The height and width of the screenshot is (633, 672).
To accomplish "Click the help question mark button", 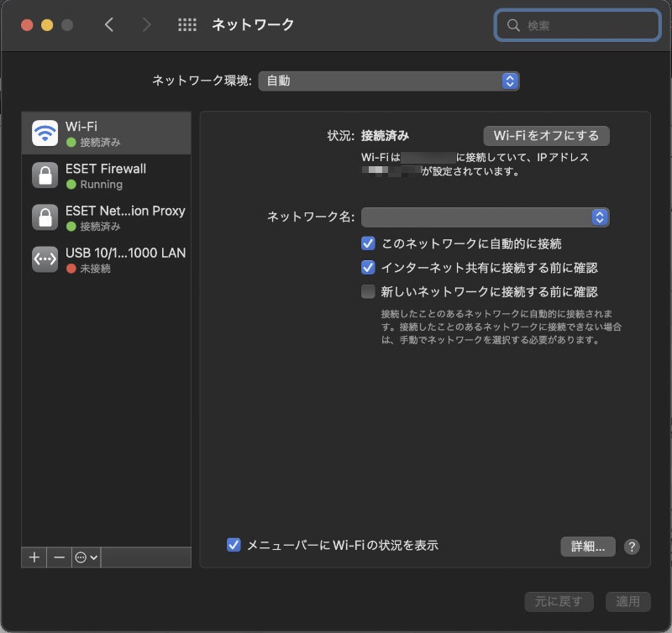I will click(632, 547).
